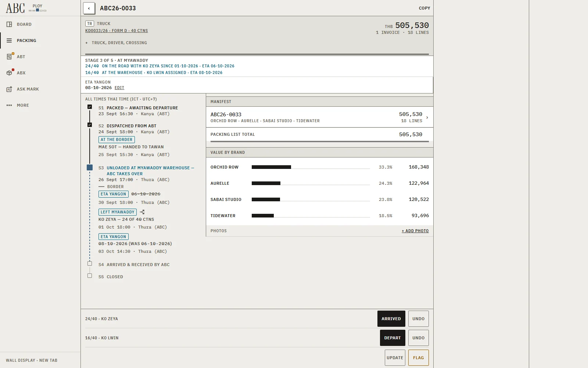This screenshot has height=368, width=588.
Task: Check the S5 Closed checkbox
Action: tap(90, 276)
